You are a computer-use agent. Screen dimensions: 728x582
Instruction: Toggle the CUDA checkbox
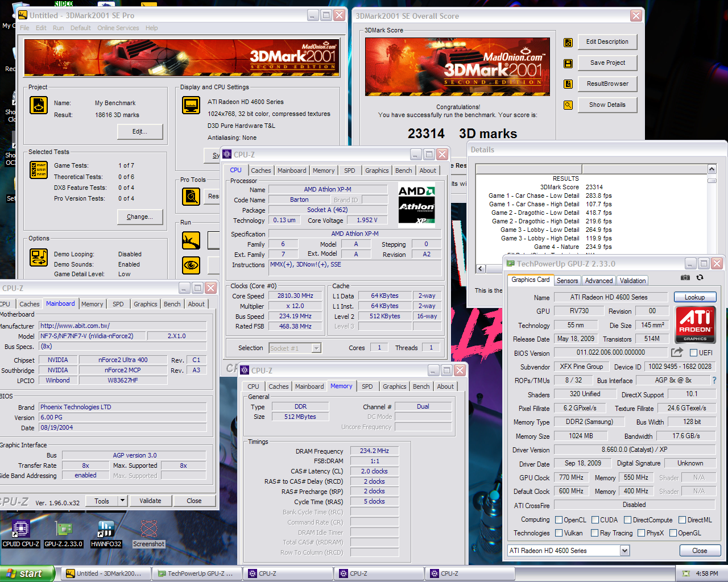pyautogui.click(x=595, y=520)
